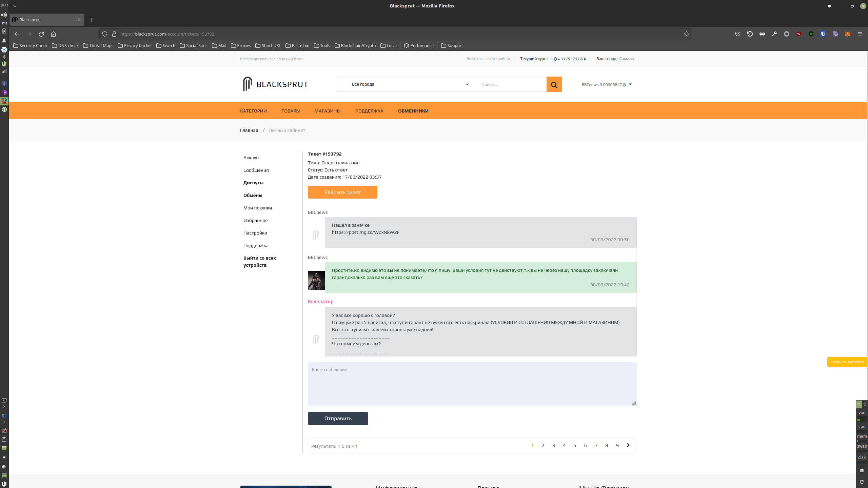
Task: Click the volume icon in system panel
Action: point(4,15)
